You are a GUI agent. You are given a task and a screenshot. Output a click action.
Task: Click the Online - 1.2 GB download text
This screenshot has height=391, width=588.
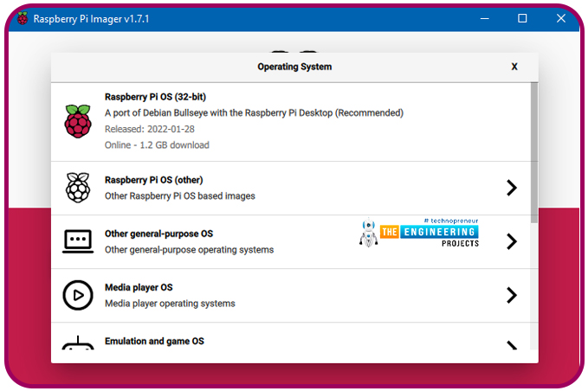[157, 145]
